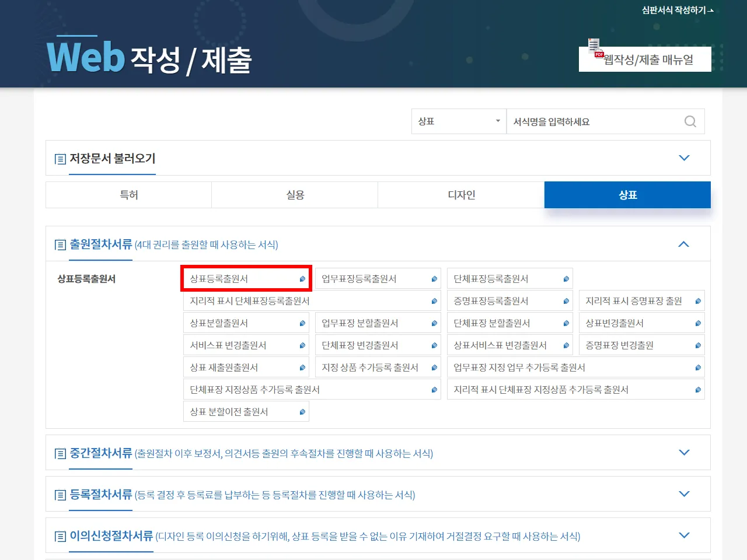Viewport: 747px width, 560px height.
Task: Switch to the 특허 tab
Action: pyautogui.click(x=129, y=195)
